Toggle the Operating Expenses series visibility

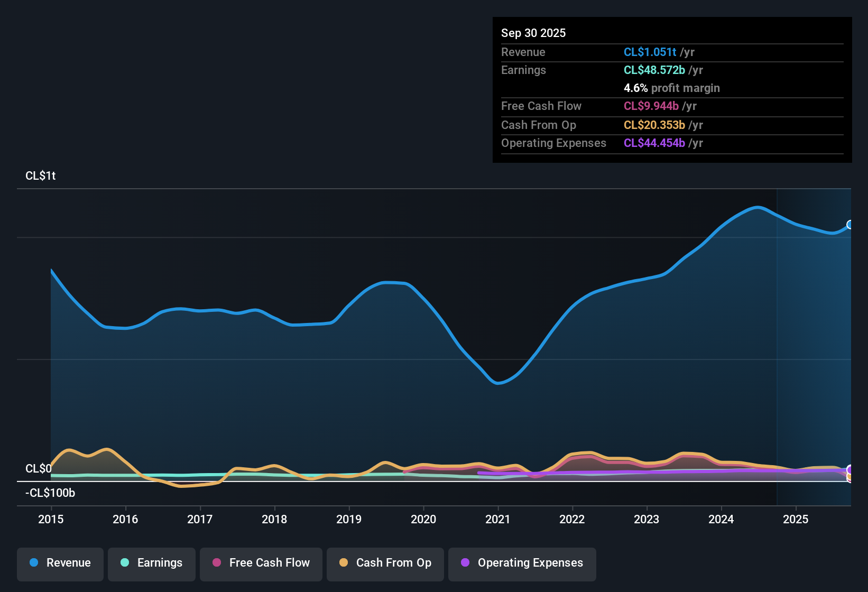[522, 563]
